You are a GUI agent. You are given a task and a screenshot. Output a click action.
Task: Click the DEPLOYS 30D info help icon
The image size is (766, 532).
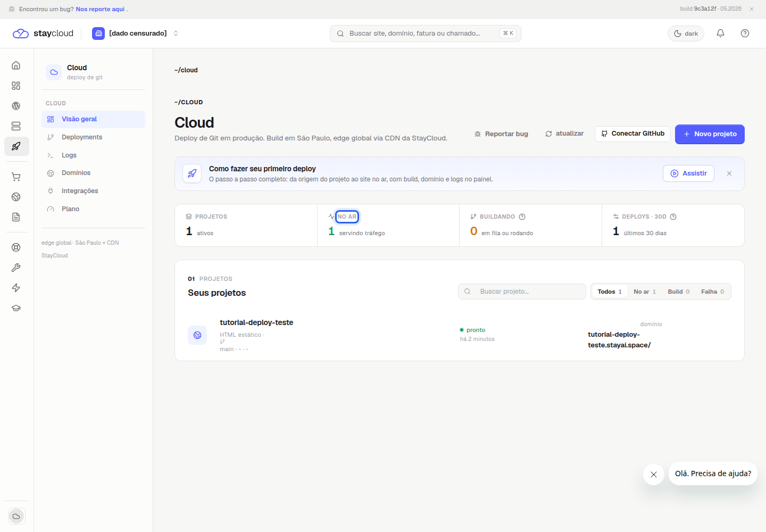pos(673,217)
